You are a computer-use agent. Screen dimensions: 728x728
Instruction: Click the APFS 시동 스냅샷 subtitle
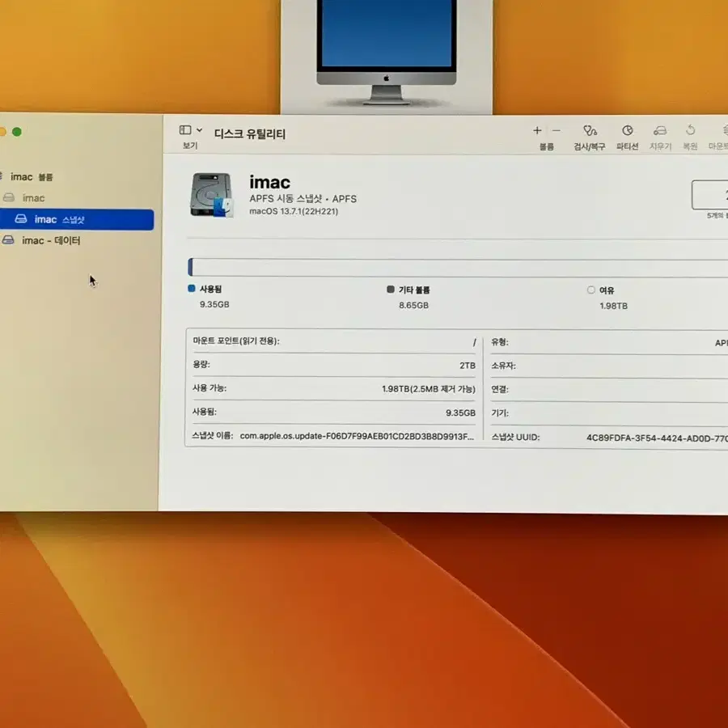tap(303, 199)
